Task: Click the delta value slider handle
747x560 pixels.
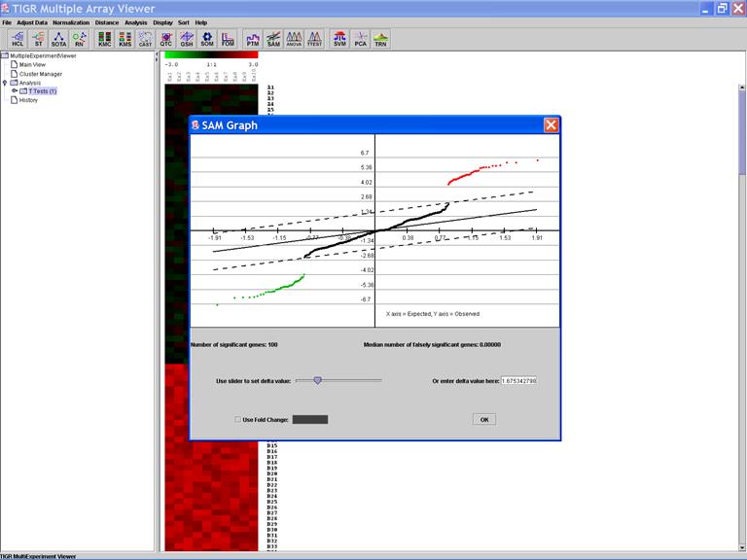Action: [x=317, y=381]
